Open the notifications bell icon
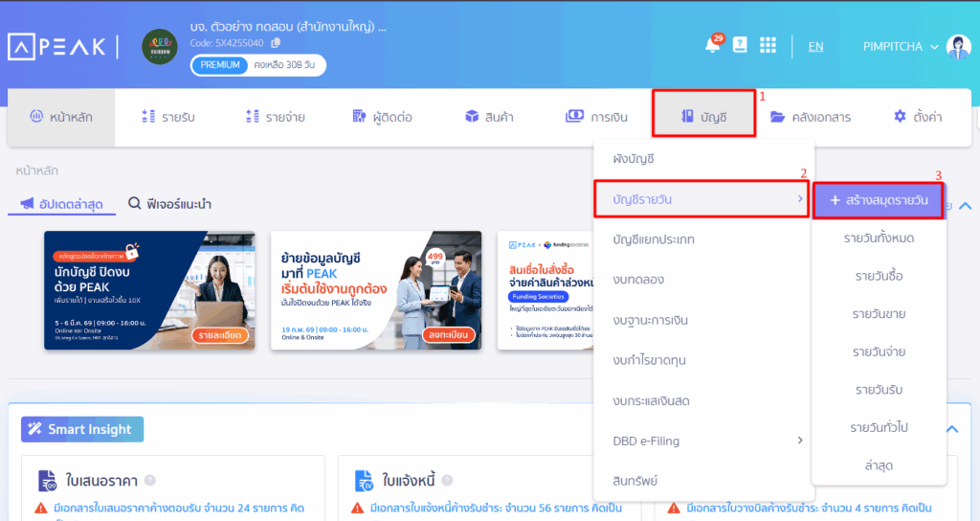The height and width of the screenshot is (521, 980). (x=711, y=46)
